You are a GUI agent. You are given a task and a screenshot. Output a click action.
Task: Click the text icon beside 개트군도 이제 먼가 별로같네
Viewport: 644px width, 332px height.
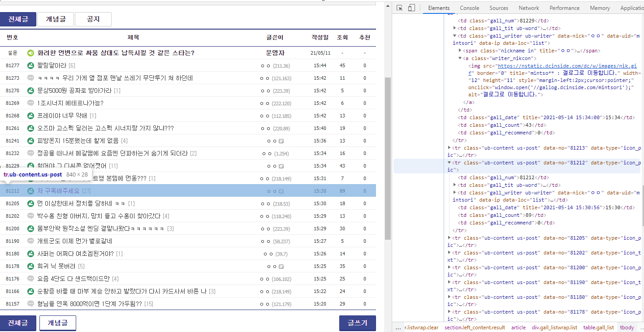(x=30, y=241)
